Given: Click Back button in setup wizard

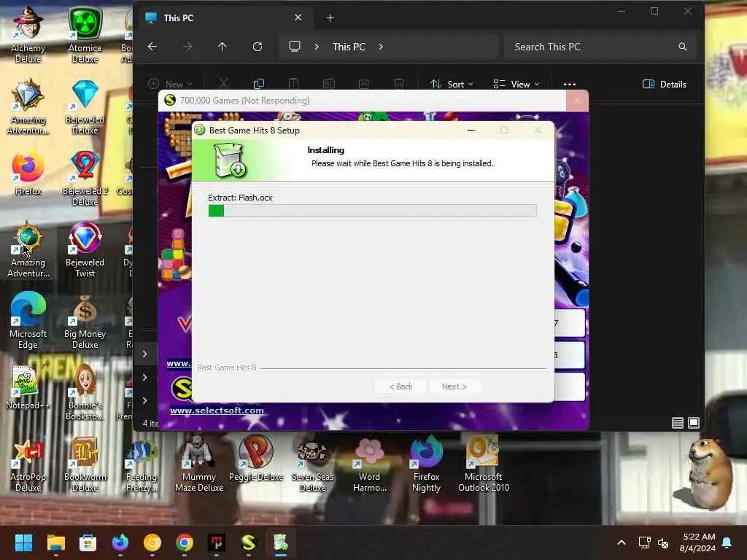Looking at the screenshot, I should click(401, 386).
